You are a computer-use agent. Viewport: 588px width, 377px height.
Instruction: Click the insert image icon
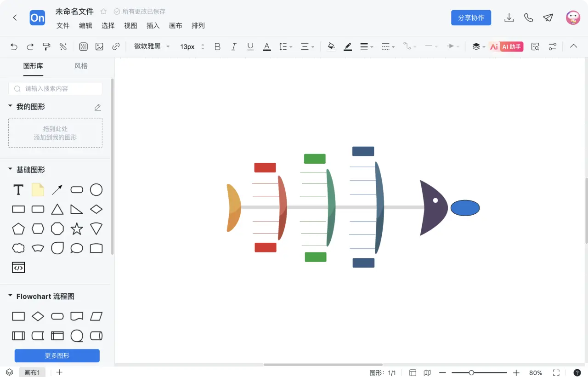[x=99, y=46]
